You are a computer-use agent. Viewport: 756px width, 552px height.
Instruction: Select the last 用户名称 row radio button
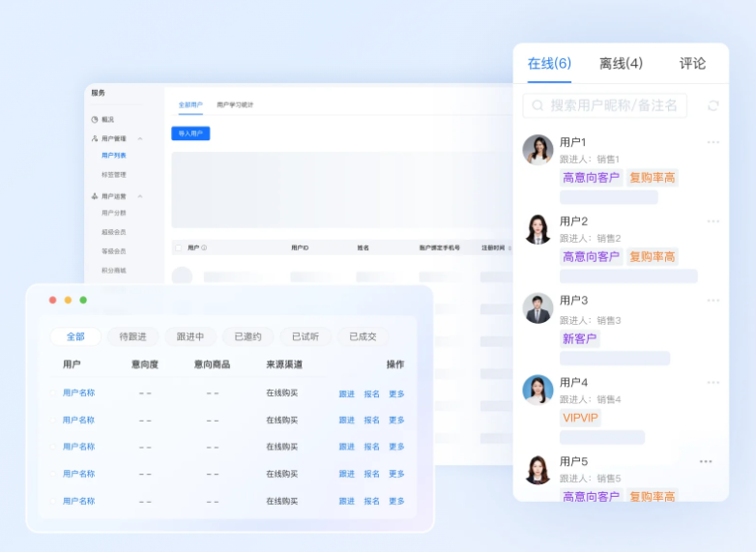[x=55, y=502]
